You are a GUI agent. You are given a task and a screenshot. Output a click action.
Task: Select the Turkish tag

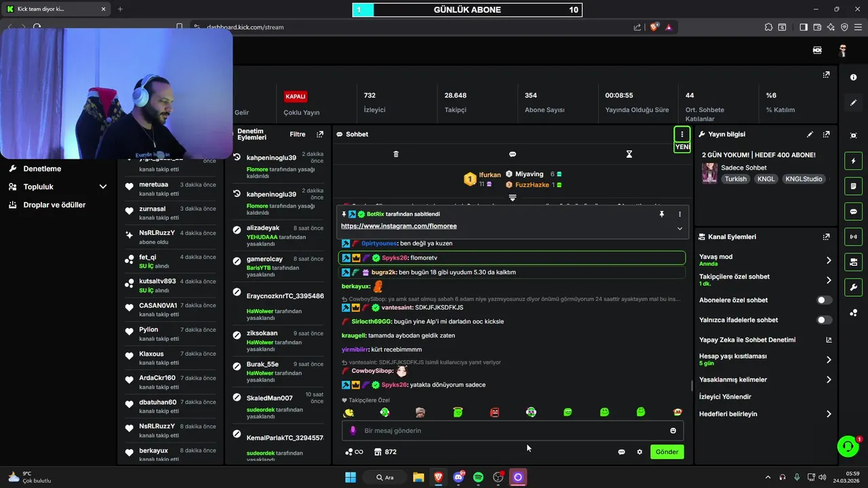(x=735, y=179)
